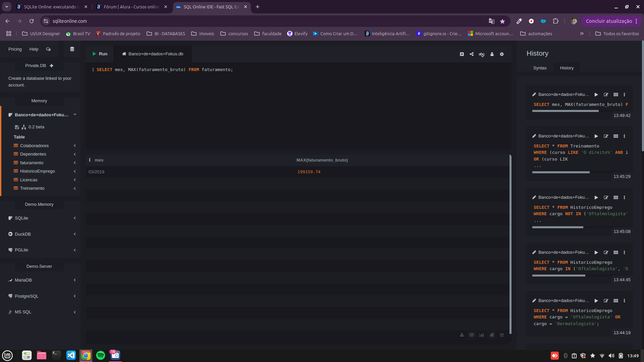The image size is (644, 362).
Task: Click the save icon next to 0.2 beta
Action: tap(17, 127)
